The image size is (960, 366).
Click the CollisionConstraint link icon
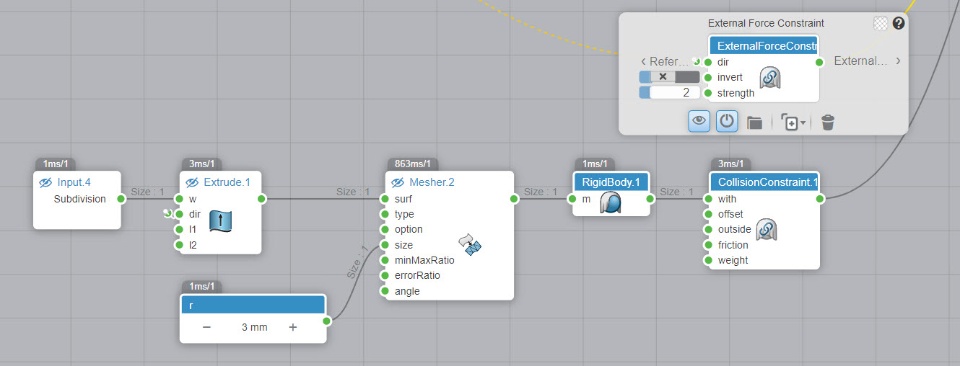click(x=766, y=230)
